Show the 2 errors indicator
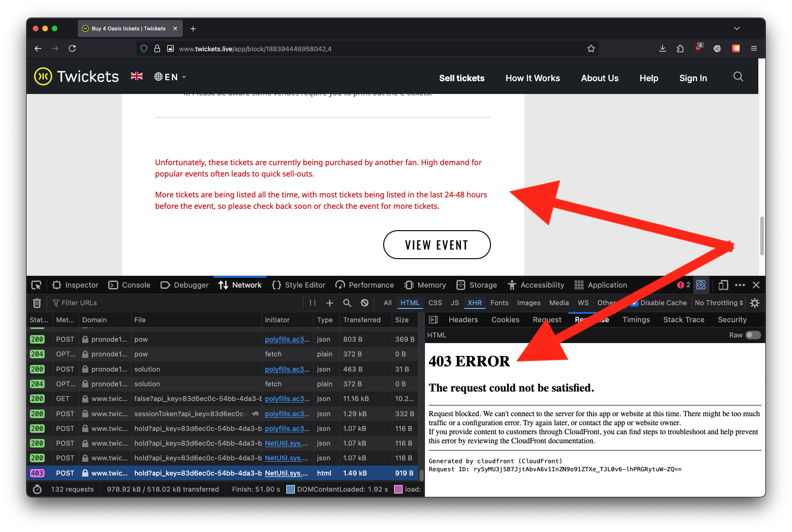The image size is (792, 532). (684, 285)
